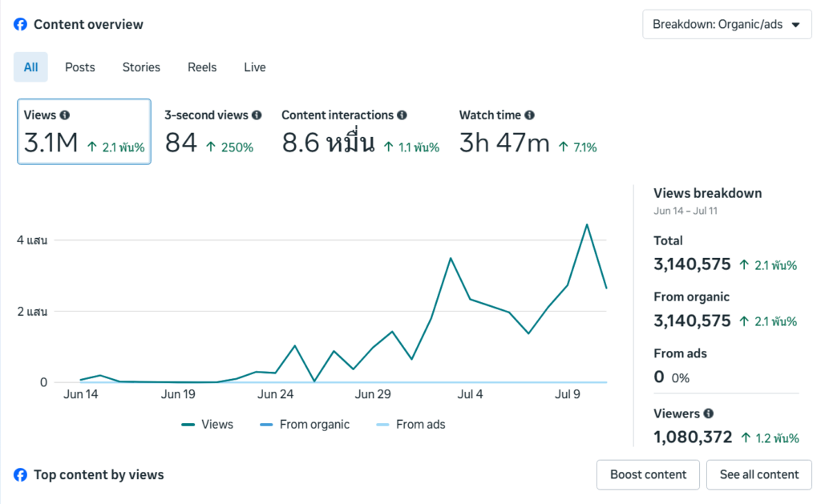This screenshot has width=821, height=504.
Task: Click the Facebook logo by Top content
Action: click(20, 474)
